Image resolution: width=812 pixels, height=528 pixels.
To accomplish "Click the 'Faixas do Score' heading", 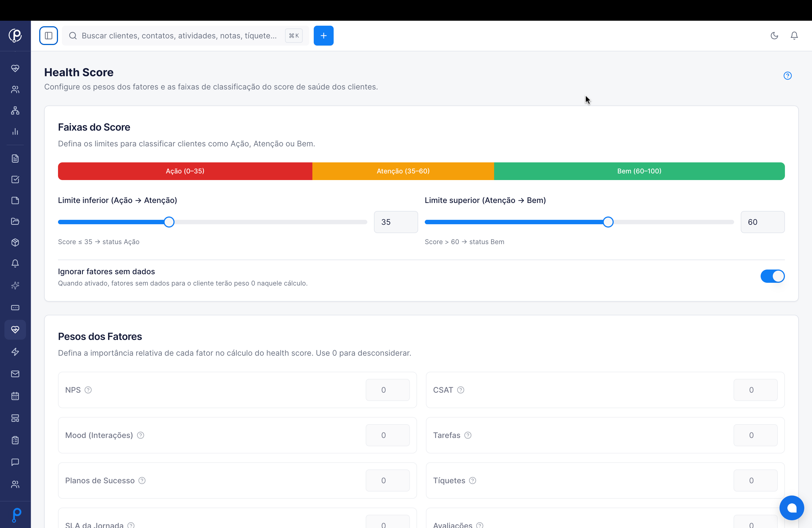I will pyautogui.click(x=94, y=127).
